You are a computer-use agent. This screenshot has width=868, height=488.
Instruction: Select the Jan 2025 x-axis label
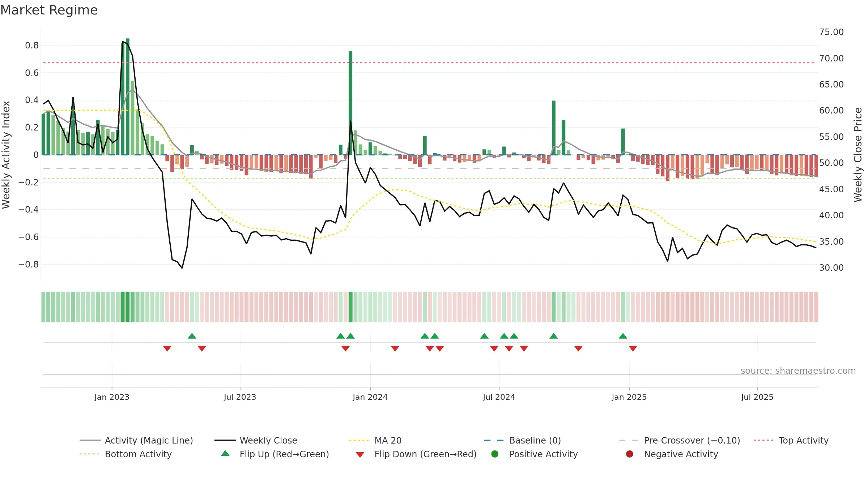pos(629,397)
